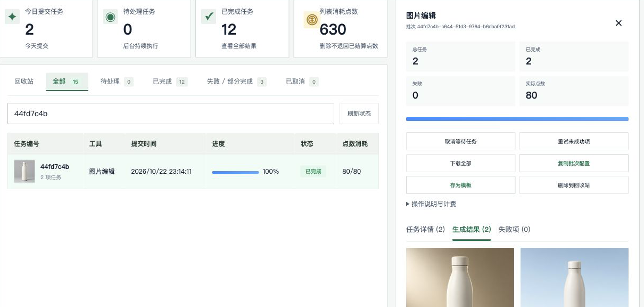Open the bottle thumbnail in task row
The width and height of the screenshot is (644, 307).
click(x=24, y=172)
